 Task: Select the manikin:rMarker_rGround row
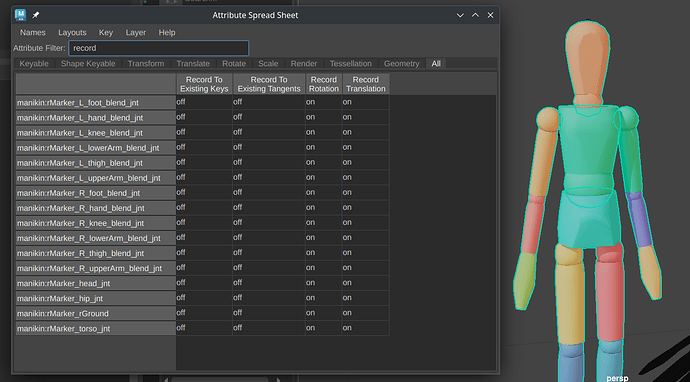(95, 313)
